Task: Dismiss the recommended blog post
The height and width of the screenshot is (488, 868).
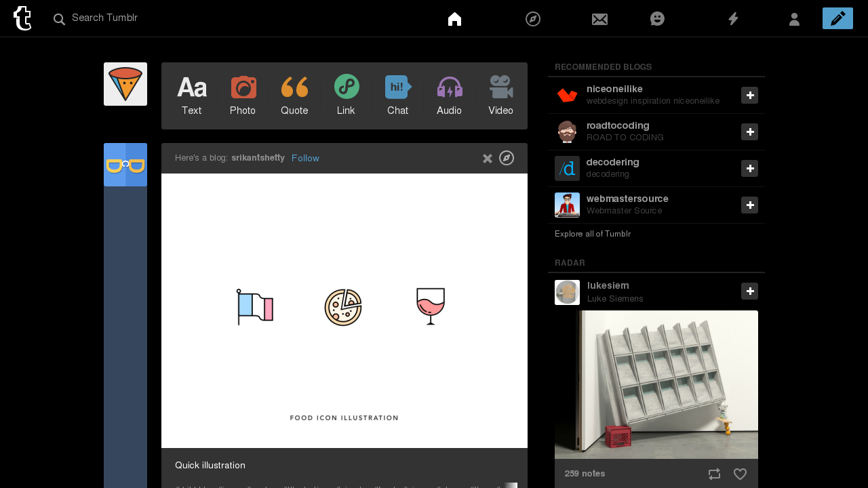Action: click(487, 159)
